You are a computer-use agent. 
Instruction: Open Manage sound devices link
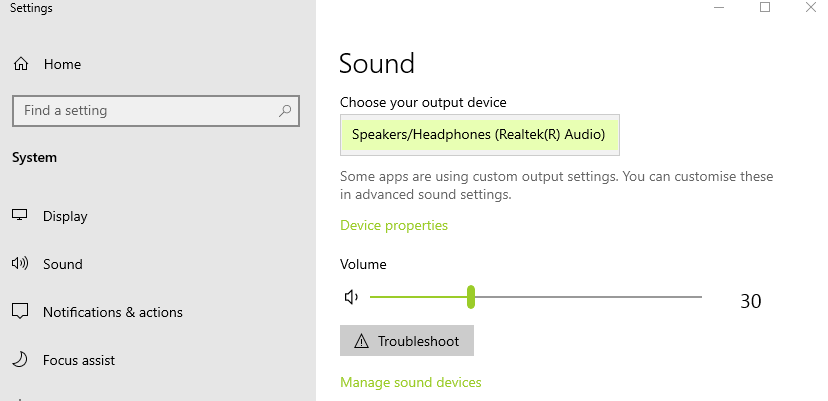(x=411, y=382)
